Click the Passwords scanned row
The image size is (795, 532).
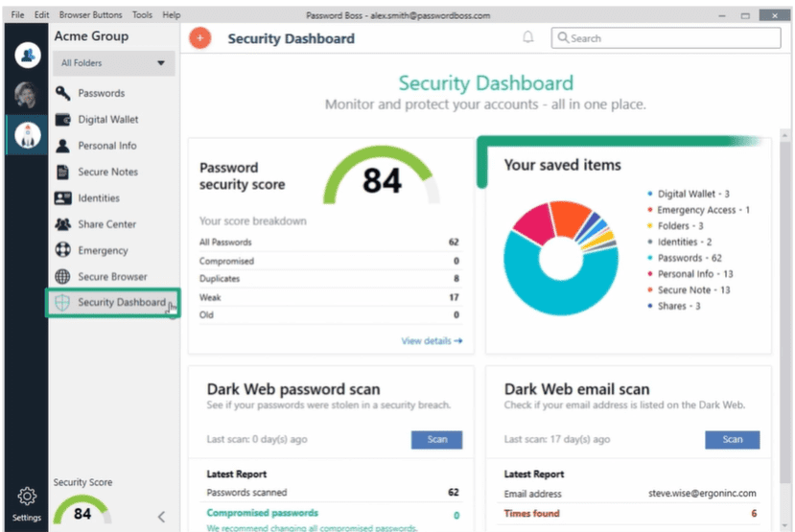[333, 493]
